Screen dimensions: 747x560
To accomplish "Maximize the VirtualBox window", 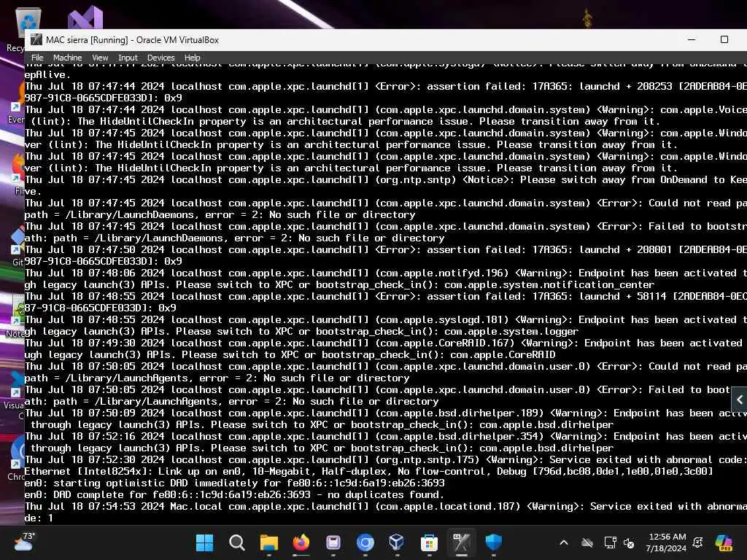I will pos(724,39).
